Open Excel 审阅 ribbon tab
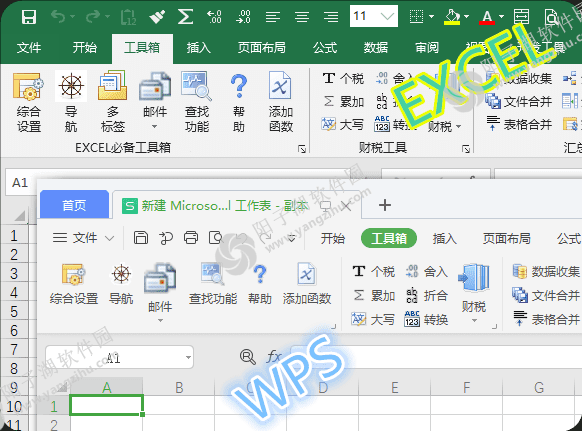582x431 pixels. pos(427,48)
